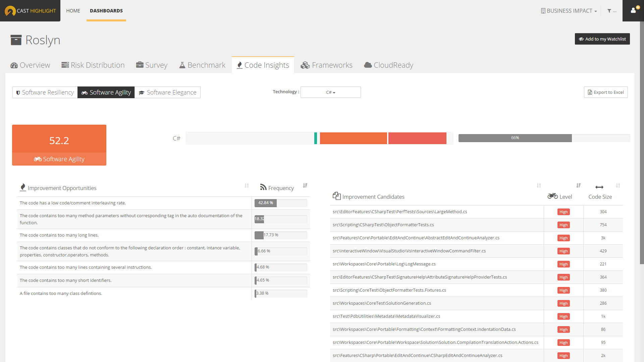Click Export to Excel button
This screenshot has width=644, height=362.
(x=606, y=92)
